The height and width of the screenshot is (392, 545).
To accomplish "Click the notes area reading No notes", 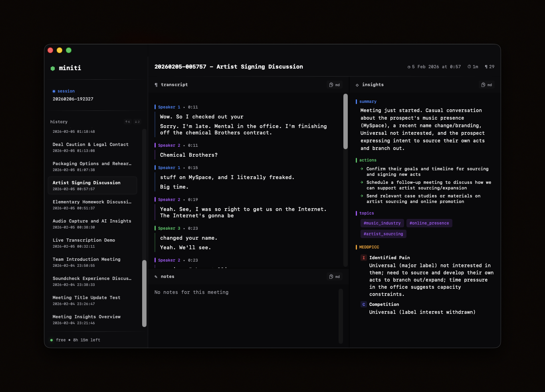I will (x=191, y=292).
